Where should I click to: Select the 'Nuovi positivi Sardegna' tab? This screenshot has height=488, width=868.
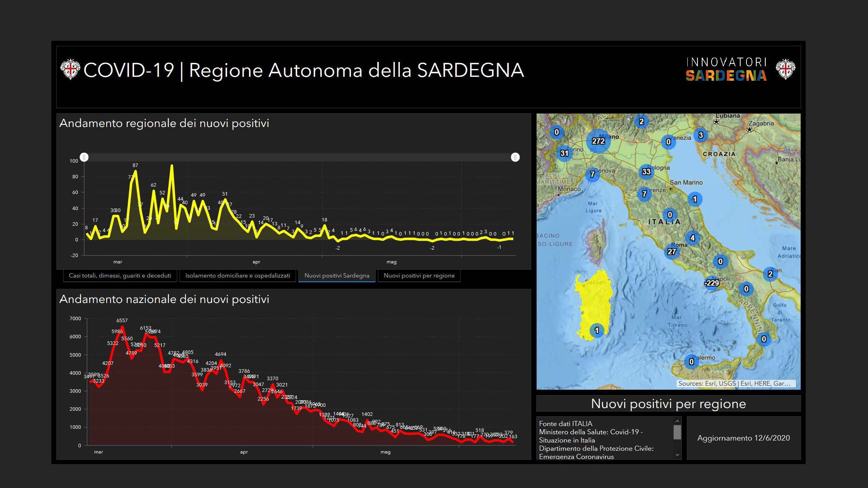[337, 276]
